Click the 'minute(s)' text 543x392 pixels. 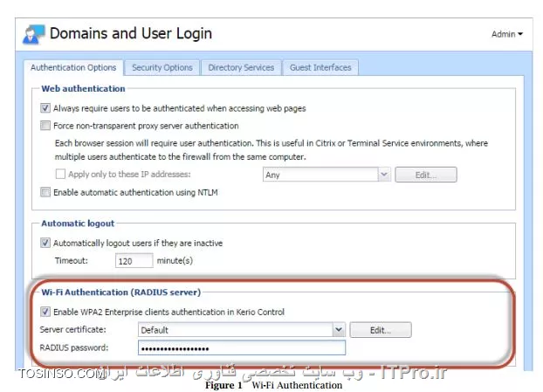[175, 260]
